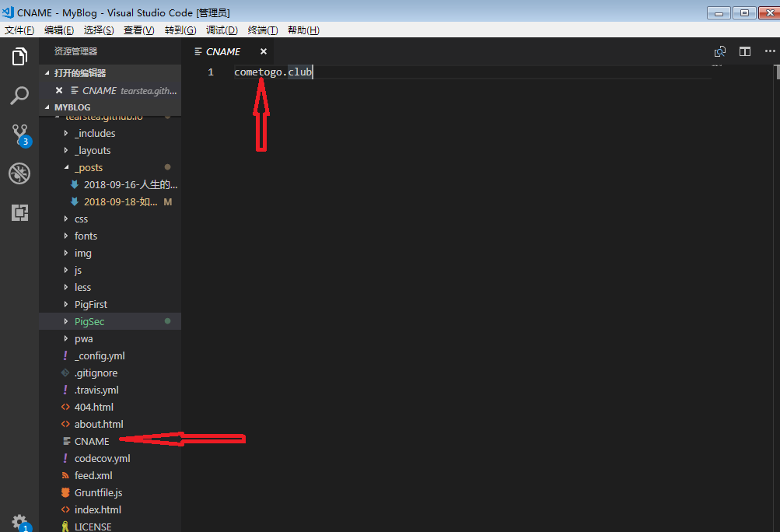Open about.html file
This screenshot has height=532, width=780.
pos(99,424)
